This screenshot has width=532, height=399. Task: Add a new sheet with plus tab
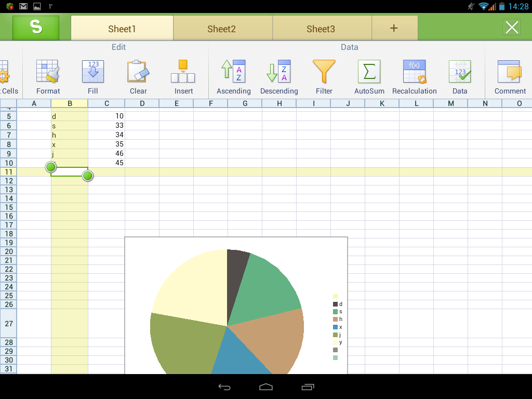394,29
